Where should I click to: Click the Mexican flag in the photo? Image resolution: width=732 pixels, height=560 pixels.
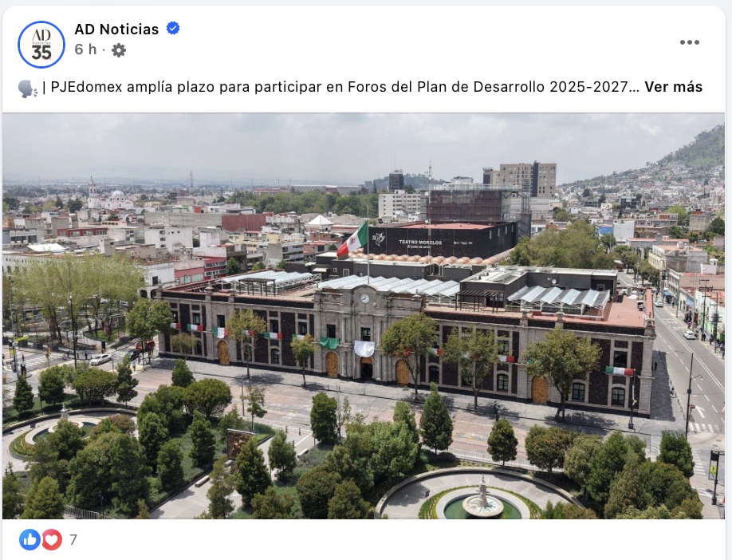click(352, 240)
